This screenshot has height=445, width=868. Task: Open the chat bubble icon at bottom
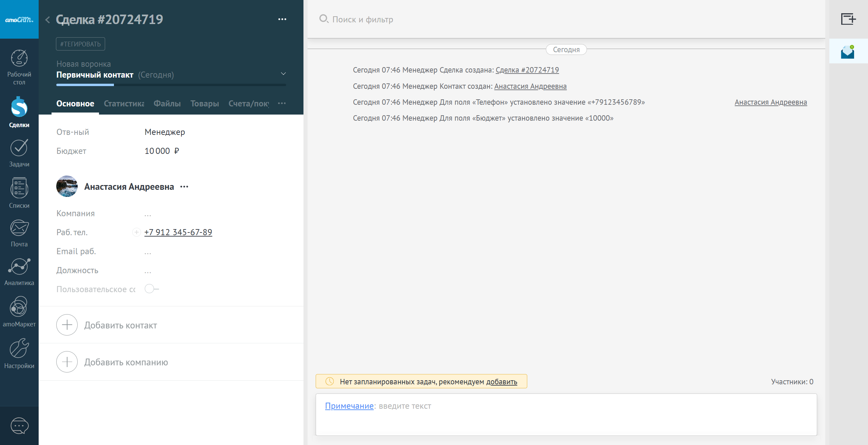pyautogui.click(x=19, y=425)
